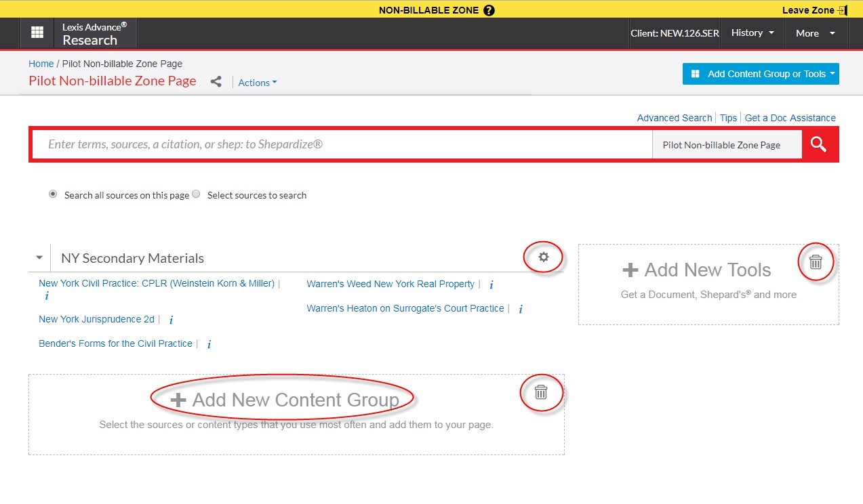The height and width of the screenshot is (504, 863).
Task: Open Warren's Weed New York Real Property
Action: point(390,284)
